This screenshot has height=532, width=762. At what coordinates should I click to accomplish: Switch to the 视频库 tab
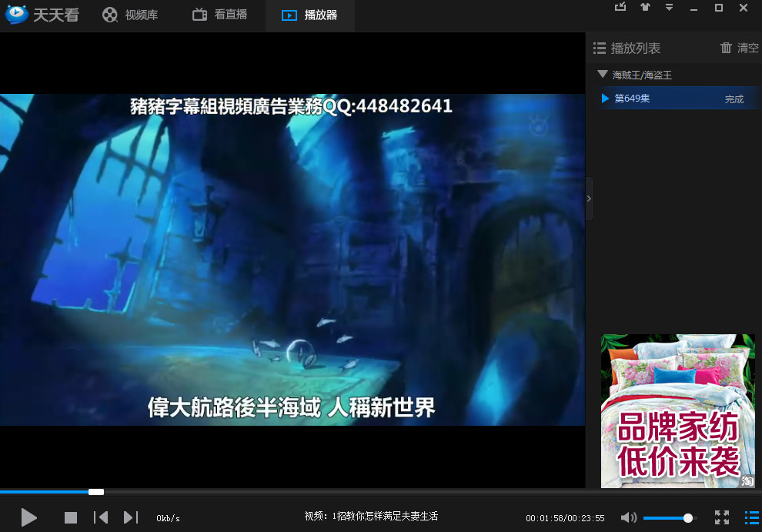(129, 15)
